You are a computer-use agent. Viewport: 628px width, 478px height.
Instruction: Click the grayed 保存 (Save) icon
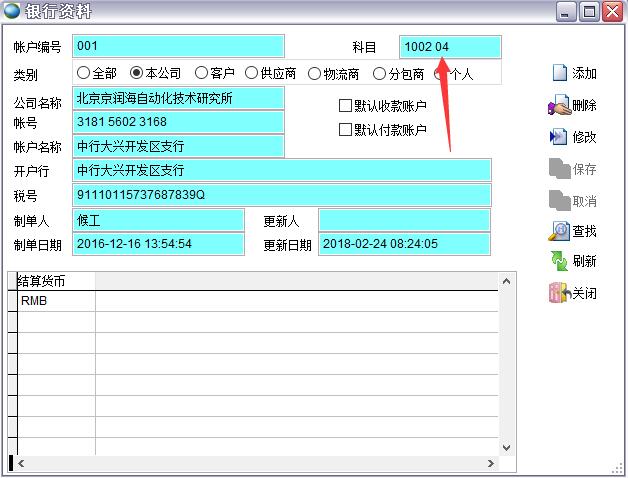(x=559, y=169)
